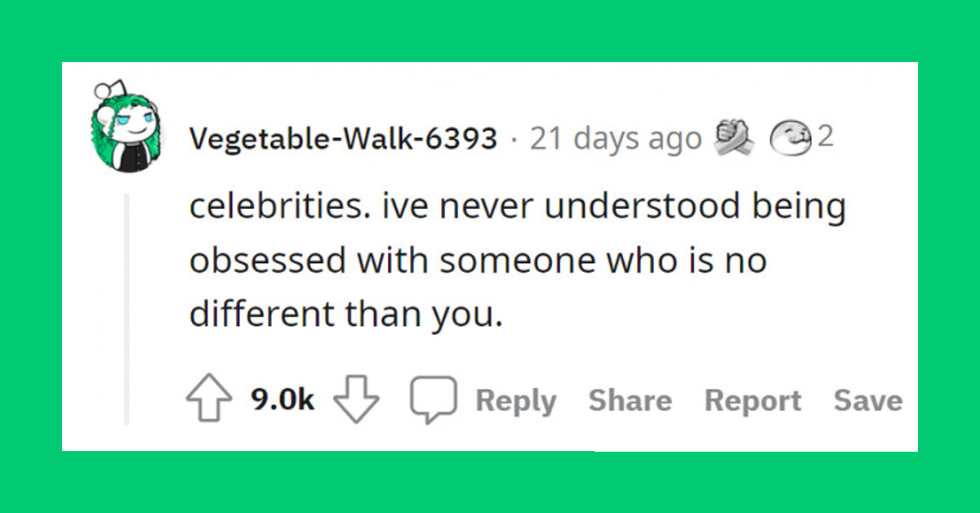Image resolution: width=980 pixels, height=513 pixels.
Task: Open Vegetable-Walk-6393's username
Action: coord(341,137)
